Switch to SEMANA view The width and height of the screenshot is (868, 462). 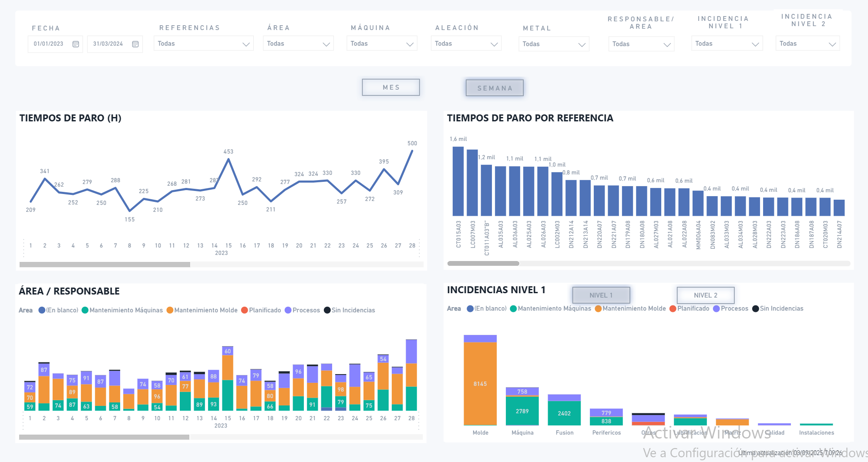[495, 87]
